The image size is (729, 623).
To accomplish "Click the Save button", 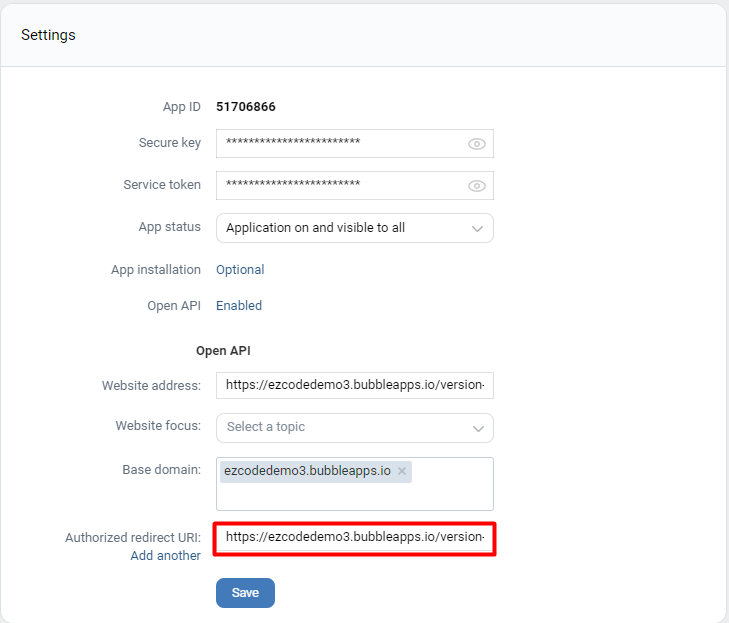I will (245, 593).
